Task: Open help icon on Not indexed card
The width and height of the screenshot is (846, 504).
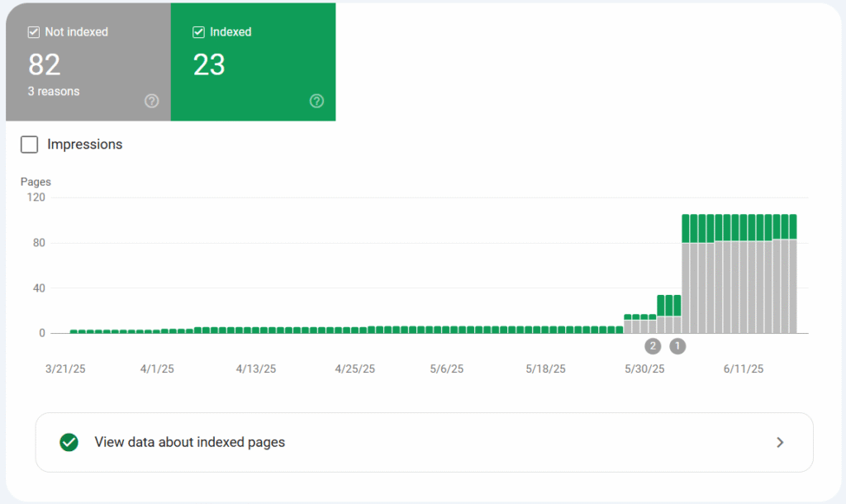Action: click(151, 101)
